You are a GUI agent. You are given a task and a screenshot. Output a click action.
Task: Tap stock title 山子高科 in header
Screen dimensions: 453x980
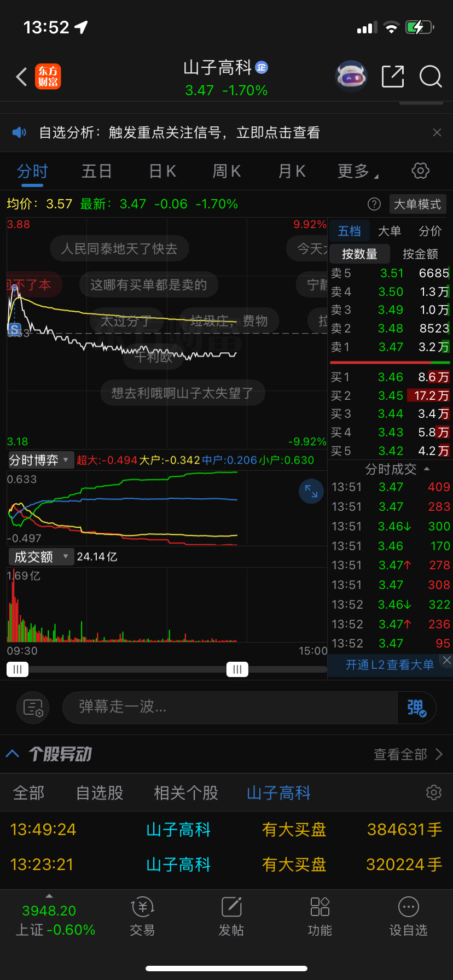[x=218, y=68]
